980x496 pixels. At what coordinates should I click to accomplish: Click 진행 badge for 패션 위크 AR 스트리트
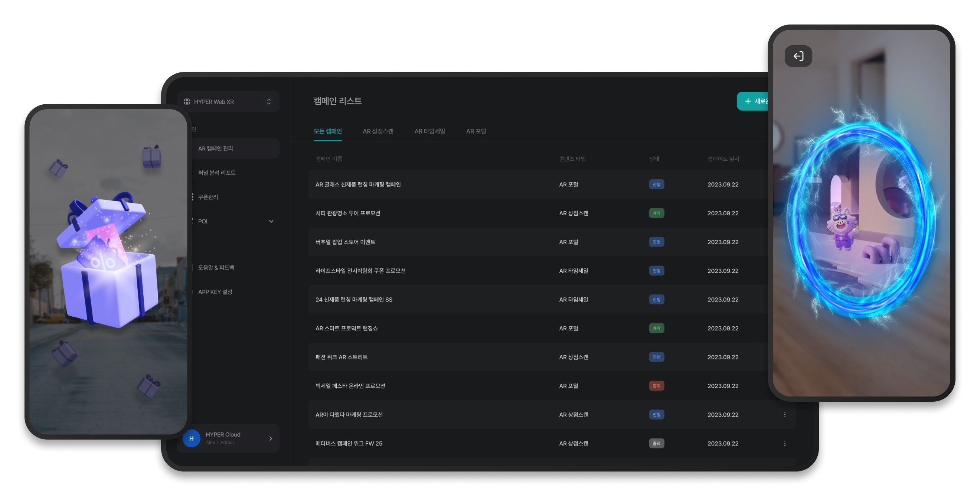656,357
